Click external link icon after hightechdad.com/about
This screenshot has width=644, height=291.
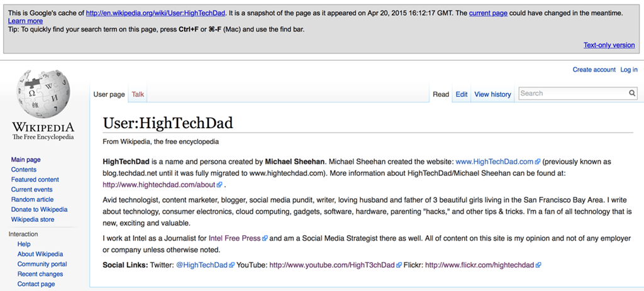(219, 185)
